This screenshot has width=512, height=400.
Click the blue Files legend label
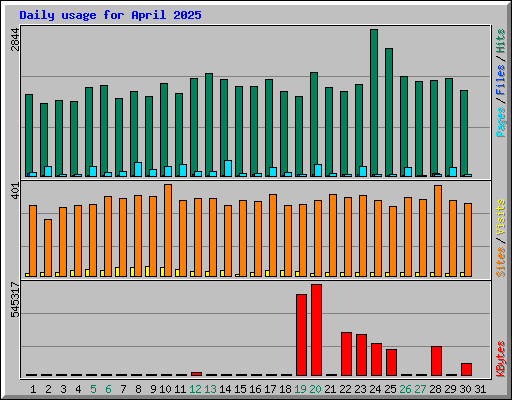(501, 79)
